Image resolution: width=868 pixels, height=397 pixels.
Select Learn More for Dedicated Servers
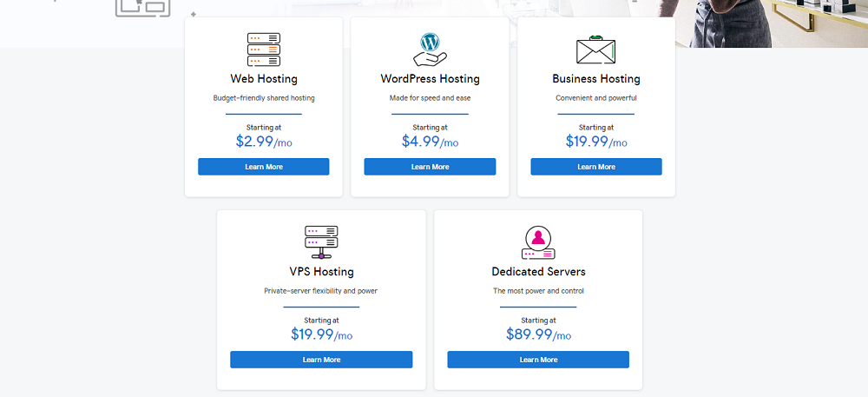(x=538, y=360)
